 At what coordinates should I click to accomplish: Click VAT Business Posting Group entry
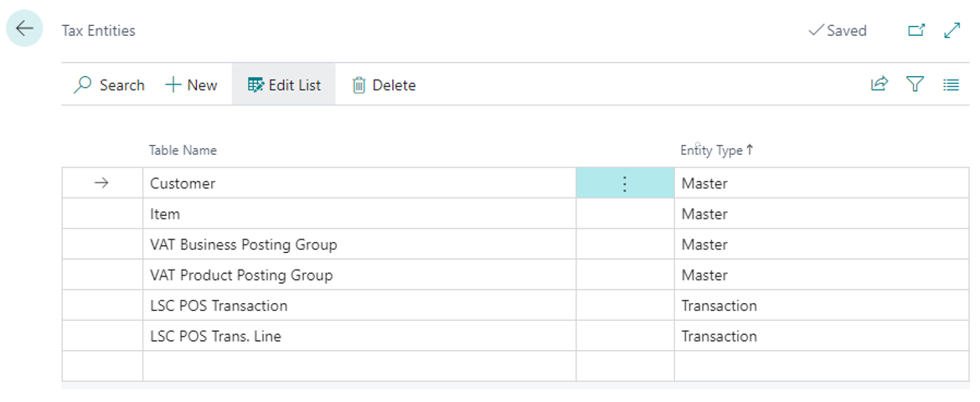click(x=243, y=245)
